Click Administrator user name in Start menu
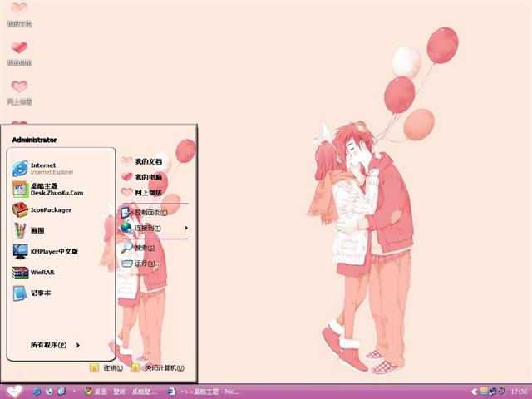The image size is (532, 399). pyautogui.click(x=34, y=140)
